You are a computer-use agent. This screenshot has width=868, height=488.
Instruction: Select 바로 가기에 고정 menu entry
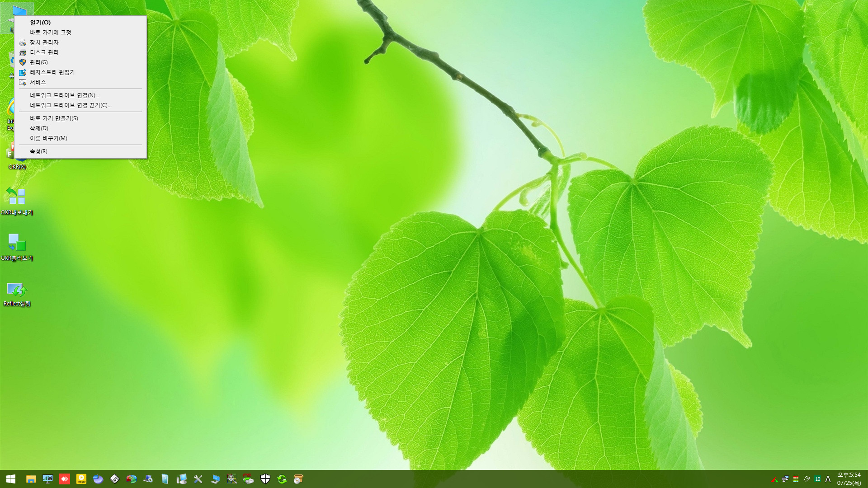point(80,33)
